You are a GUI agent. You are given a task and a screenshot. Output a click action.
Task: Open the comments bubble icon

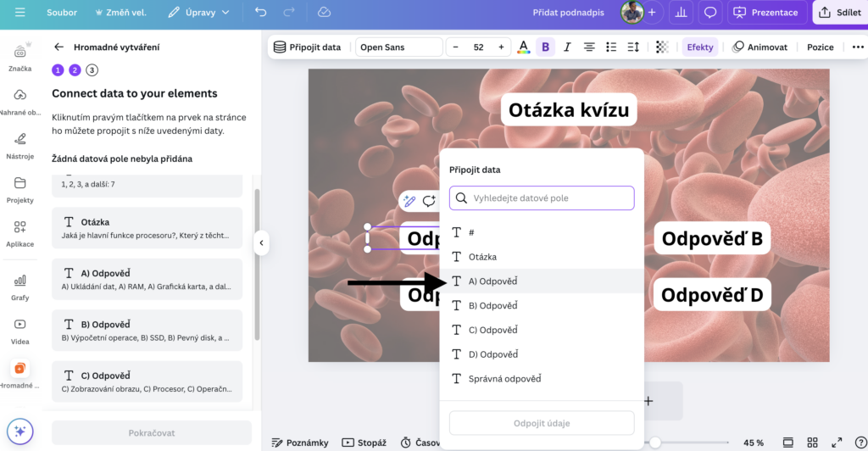(709, 12)
